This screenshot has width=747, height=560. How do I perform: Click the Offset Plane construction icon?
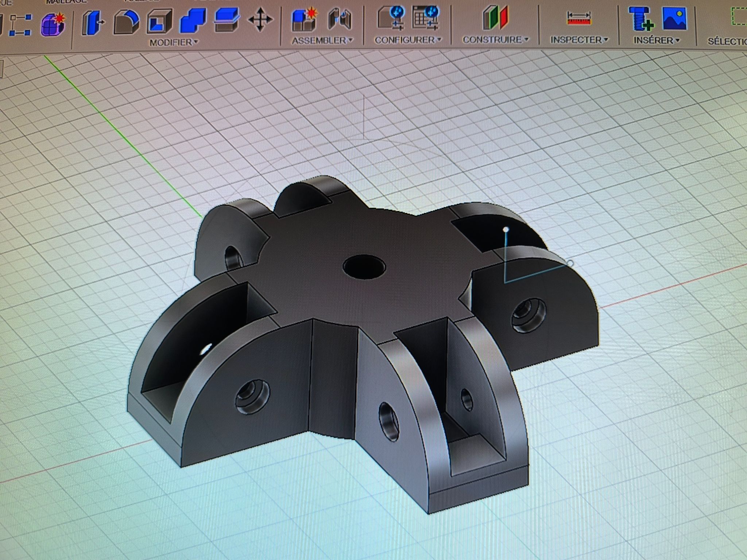[495, 17]
